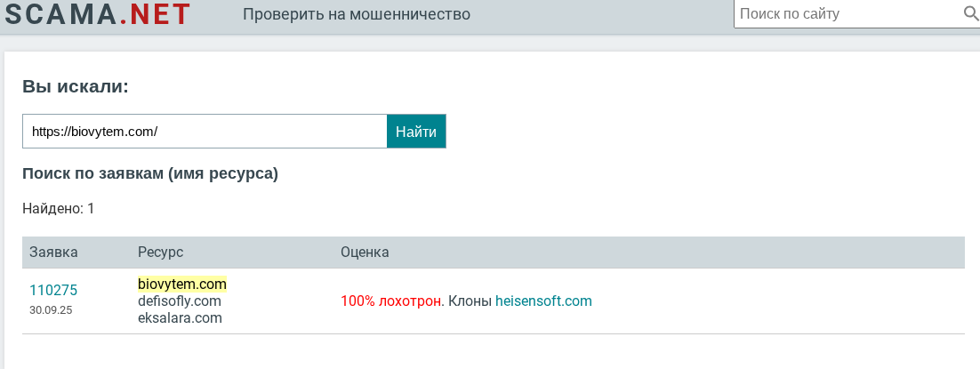
Task: Click the word "Клоны" in the rating
Action: tap(470, 301)
